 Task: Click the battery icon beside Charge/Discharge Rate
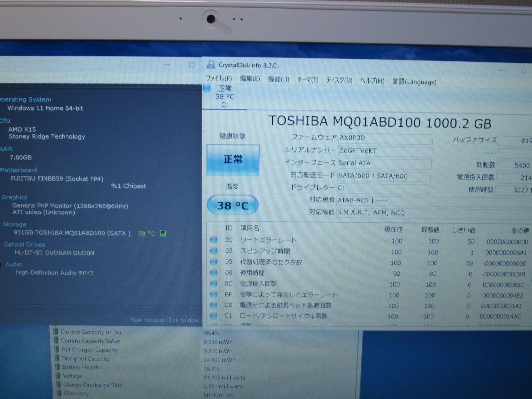(x=59, y=384)
